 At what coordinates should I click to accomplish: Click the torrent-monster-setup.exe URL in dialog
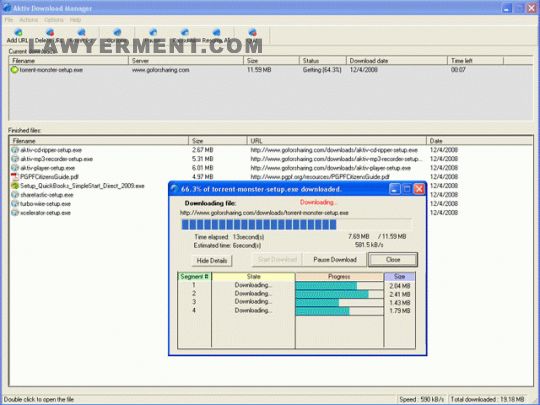[x=264, y=213]
